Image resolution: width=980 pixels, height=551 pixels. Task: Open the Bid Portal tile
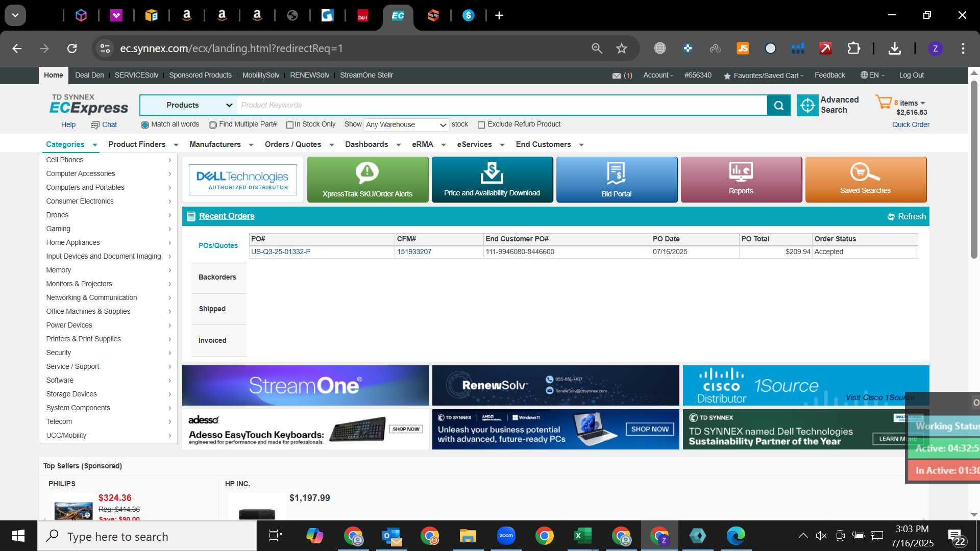tap(617, 180)
